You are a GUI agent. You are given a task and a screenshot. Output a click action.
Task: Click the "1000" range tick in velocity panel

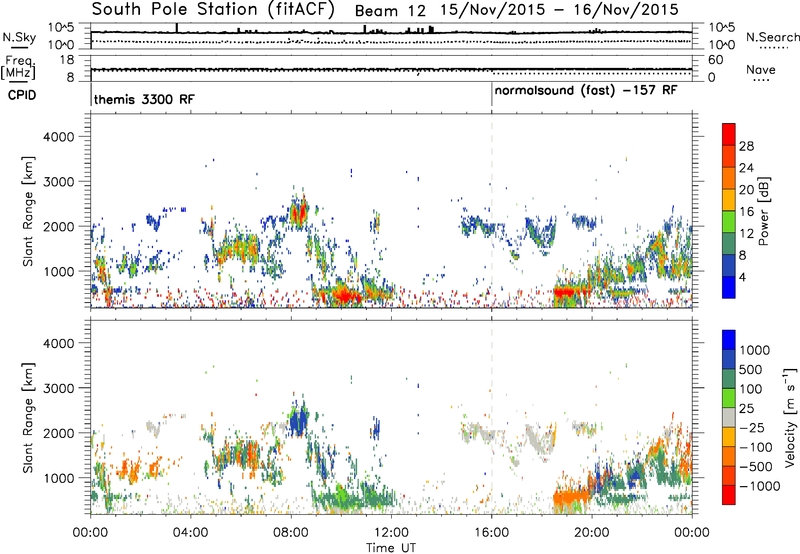(x=58, y=478)
